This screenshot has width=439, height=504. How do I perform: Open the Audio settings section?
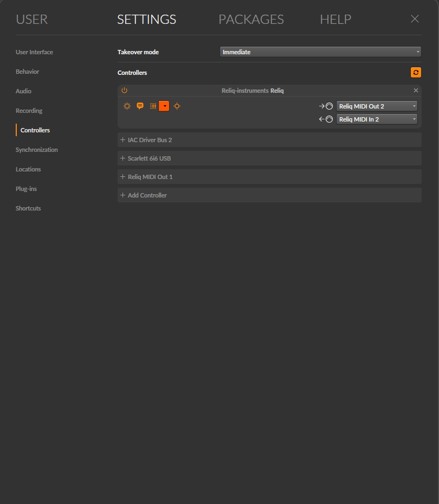23,91
